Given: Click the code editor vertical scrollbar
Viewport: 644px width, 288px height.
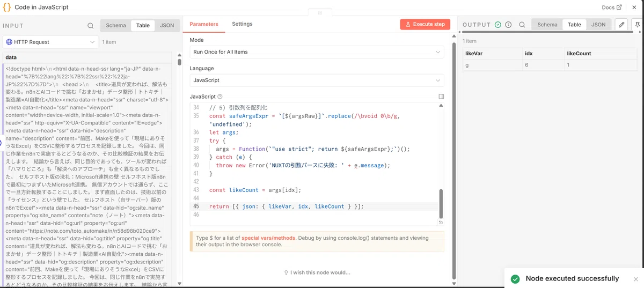Looking at the screenshot, I should [441, 203].
